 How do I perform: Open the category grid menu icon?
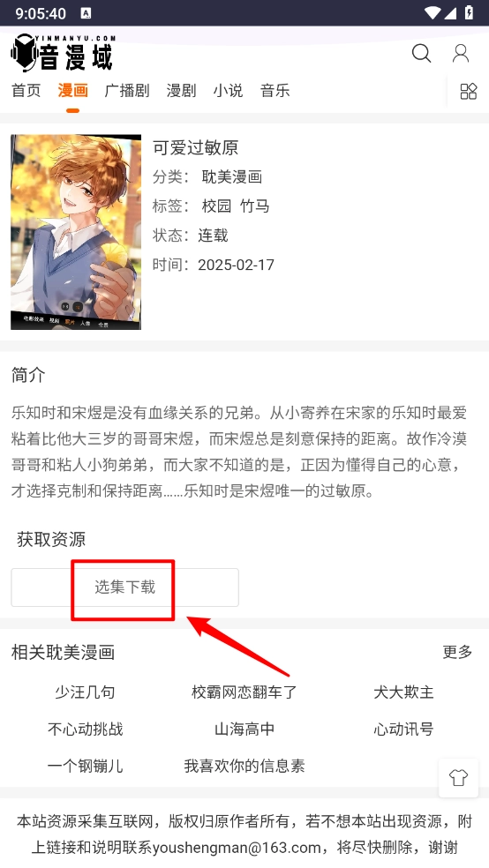pos(469,91)
